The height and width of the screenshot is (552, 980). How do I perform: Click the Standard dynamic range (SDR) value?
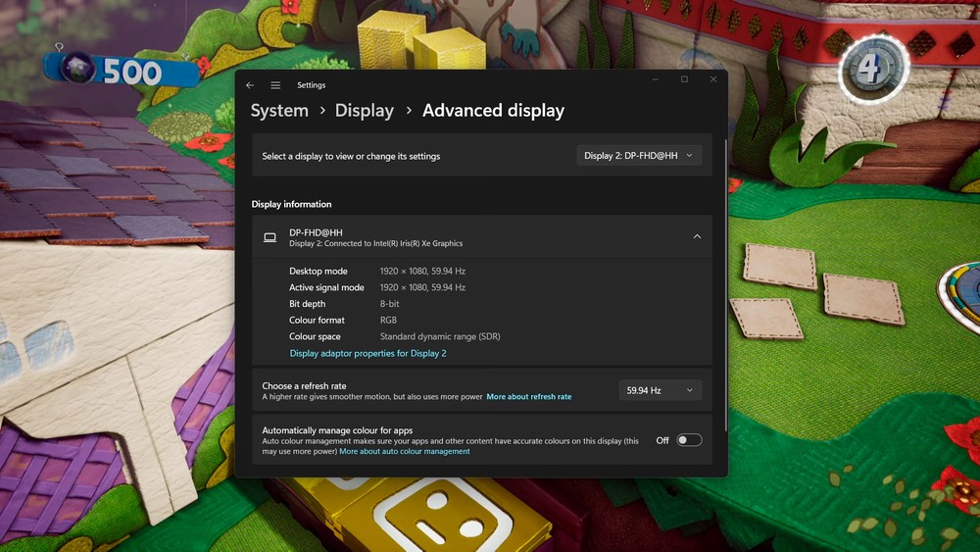(x=439, y=336)
